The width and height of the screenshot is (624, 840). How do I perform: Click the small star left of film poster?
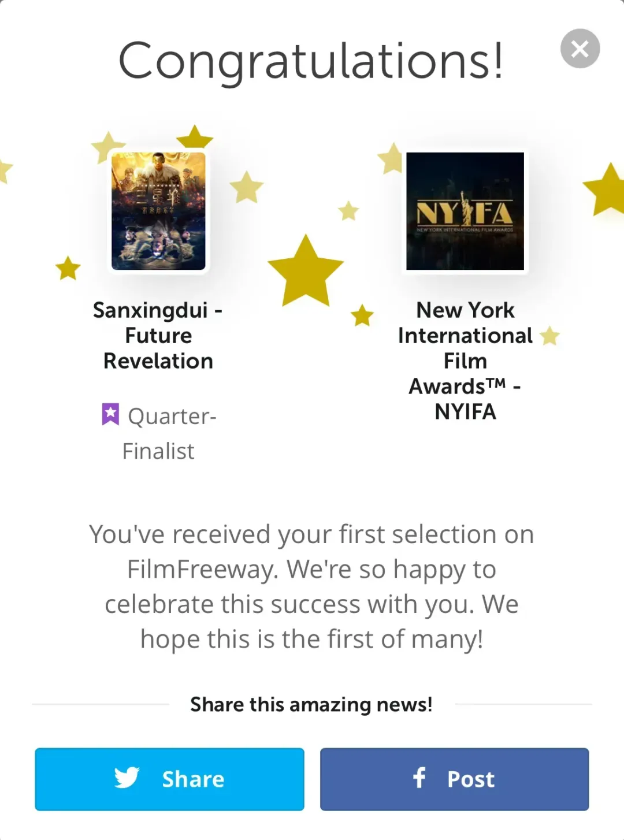(x=68, y=268)
